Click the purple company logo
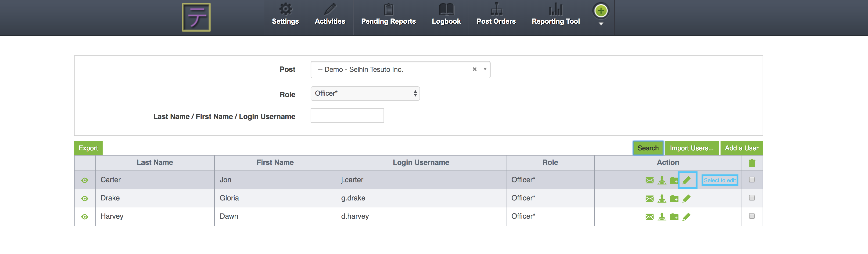868x254 pixels. coord(196,17)
